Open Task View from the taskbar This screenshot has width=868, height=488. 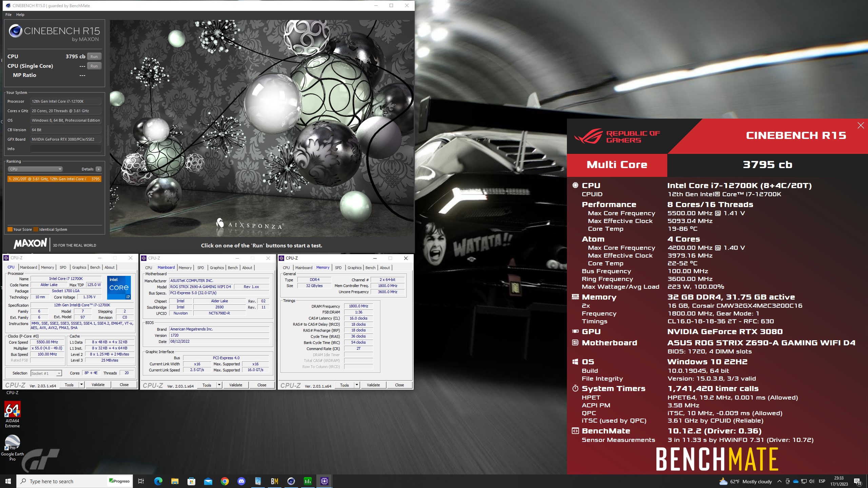(x=141, y=481)
